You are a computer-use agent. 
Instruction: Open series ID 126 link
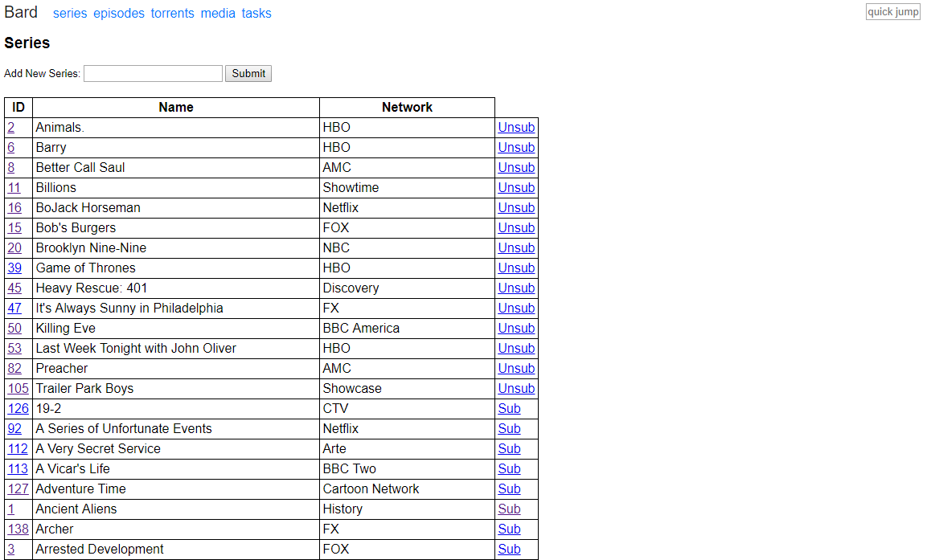point(18,408)
